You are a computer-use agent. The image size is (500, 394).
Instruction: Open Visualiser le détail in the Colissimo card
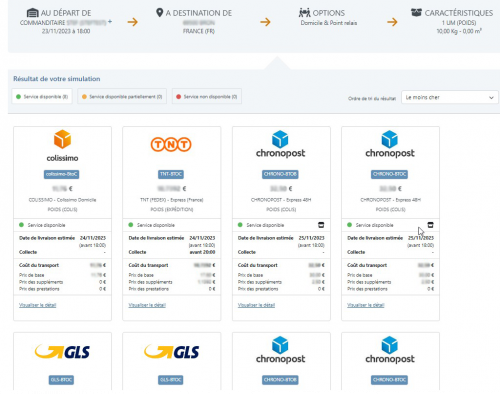coord(38,305)
